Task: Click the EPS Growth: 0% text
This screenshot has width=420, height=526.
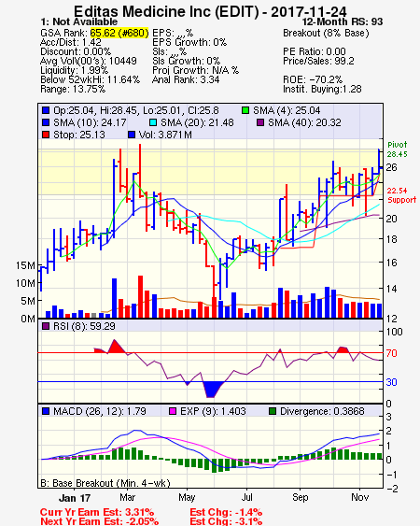Action: (189, 42)
